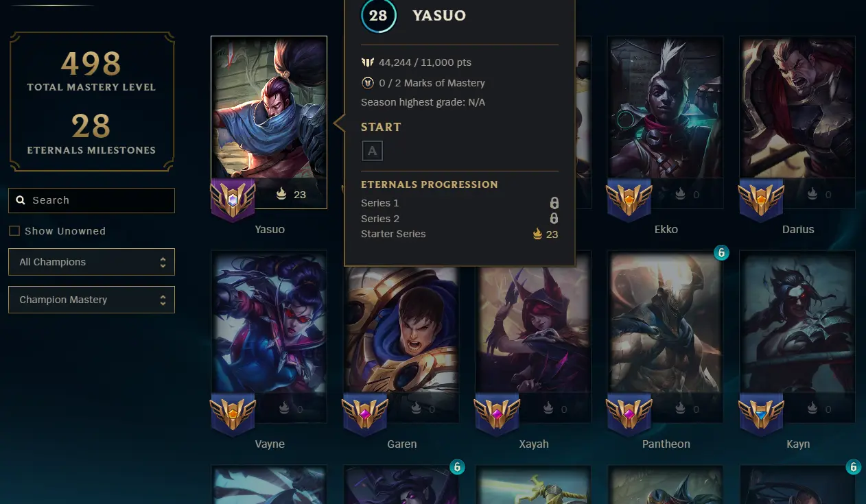Click the Series 2 lock icon

pos(554,219)
